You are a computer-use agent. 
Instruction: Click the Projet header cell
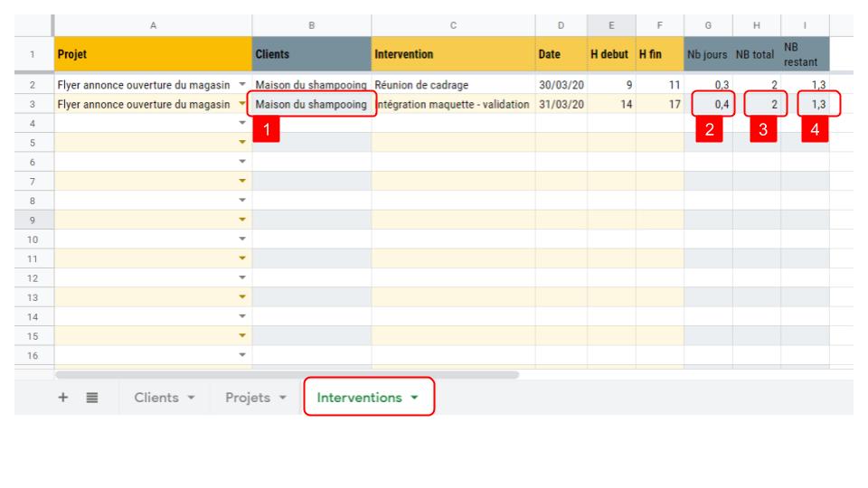coord(154,54)
